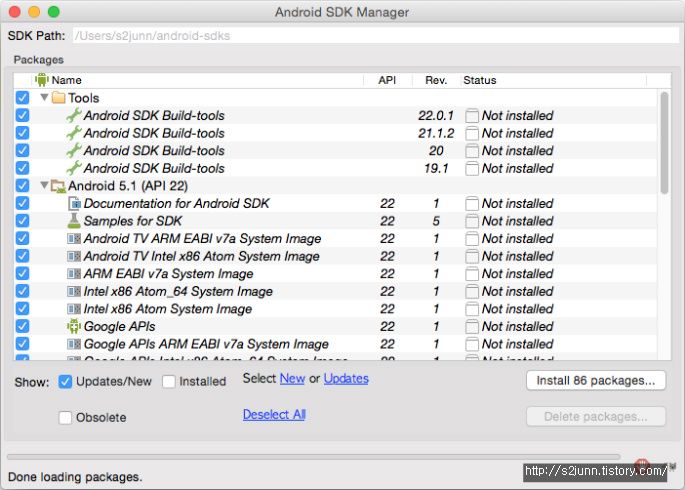Click the Samples for SDK flask icon
Image resolution: width=685 pixels, height=490 pixels.
(x=74, y=221)
